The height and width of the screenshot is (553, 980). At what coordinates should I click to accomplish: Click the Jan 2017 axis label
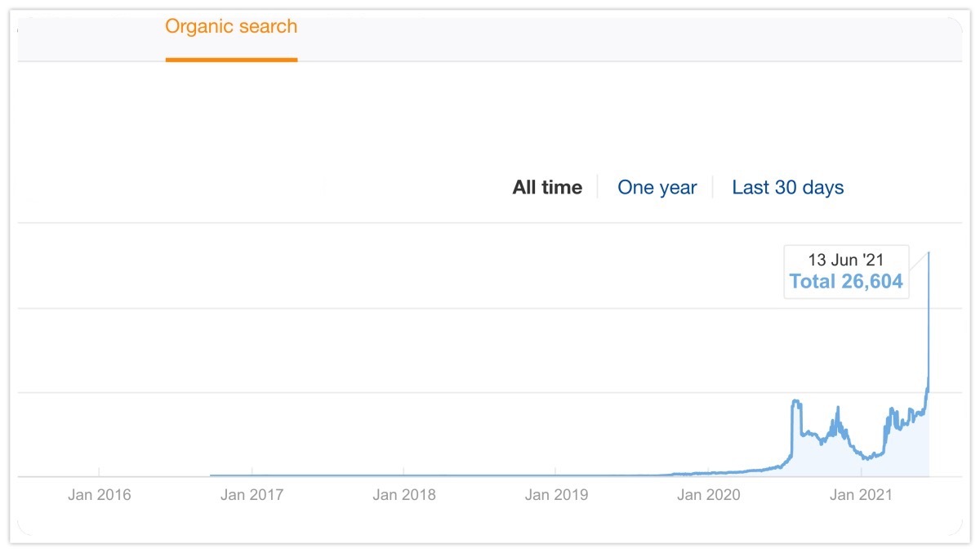(x=252, y=495)
